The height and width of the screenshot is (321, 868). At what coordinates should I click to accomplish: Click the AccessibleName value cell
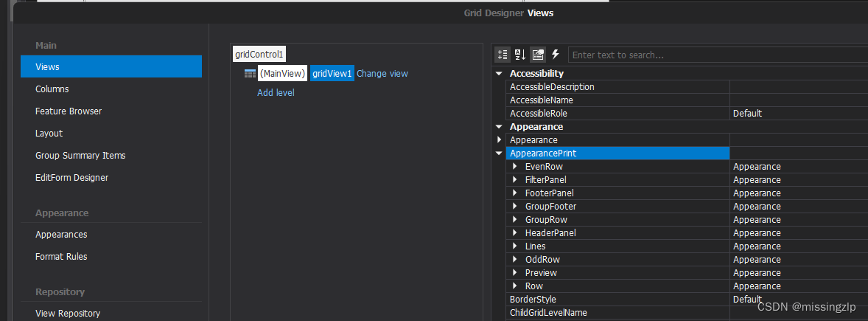pos(799,100)
